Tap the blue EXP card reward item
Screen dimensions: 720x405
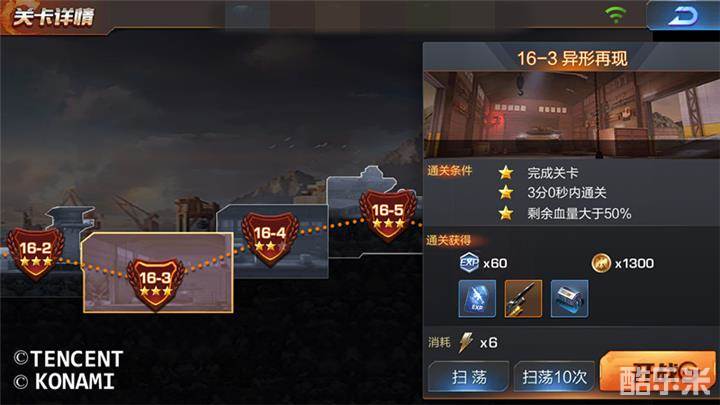click(477, 299)
